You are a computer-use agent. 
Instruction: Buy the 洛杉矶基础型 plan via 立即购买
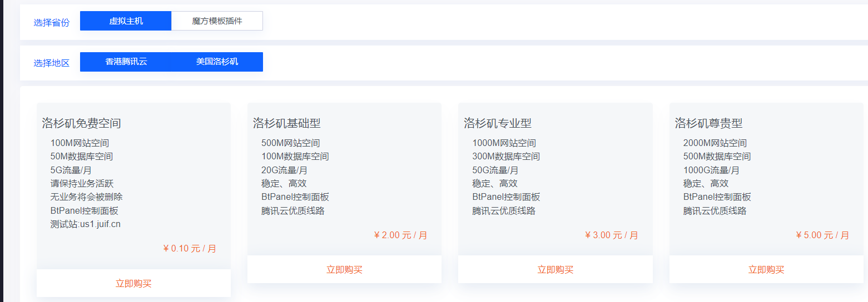(344, 270)
